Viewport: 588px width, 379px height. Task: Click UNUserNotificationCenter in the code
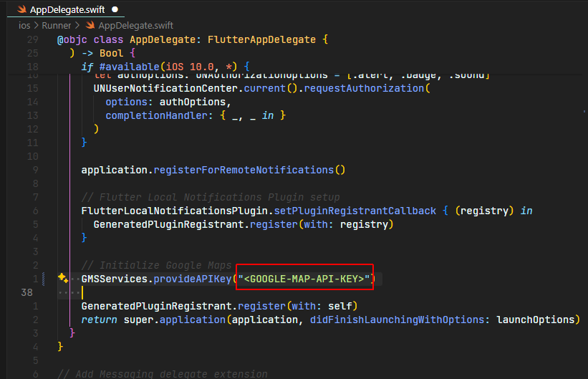point(165,88)
